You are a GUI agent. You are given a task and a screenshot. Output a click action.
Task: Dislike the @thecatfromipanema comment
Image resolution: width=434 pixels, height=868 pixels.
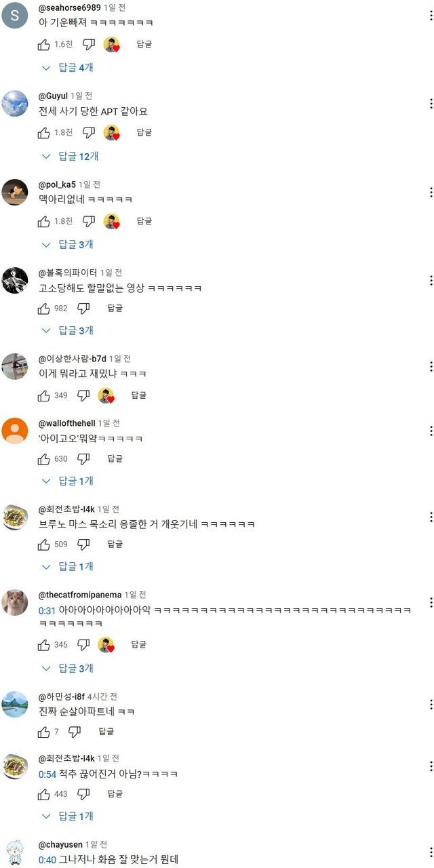(83, 644)
